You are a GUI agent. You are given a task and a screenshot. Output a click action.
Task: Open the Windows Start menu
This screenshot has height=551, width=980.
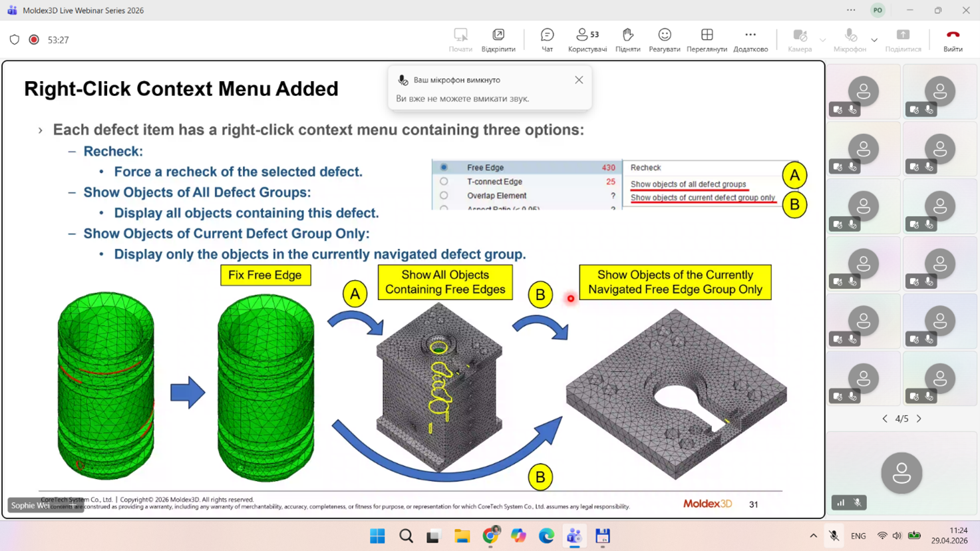(x=377, y=536)
